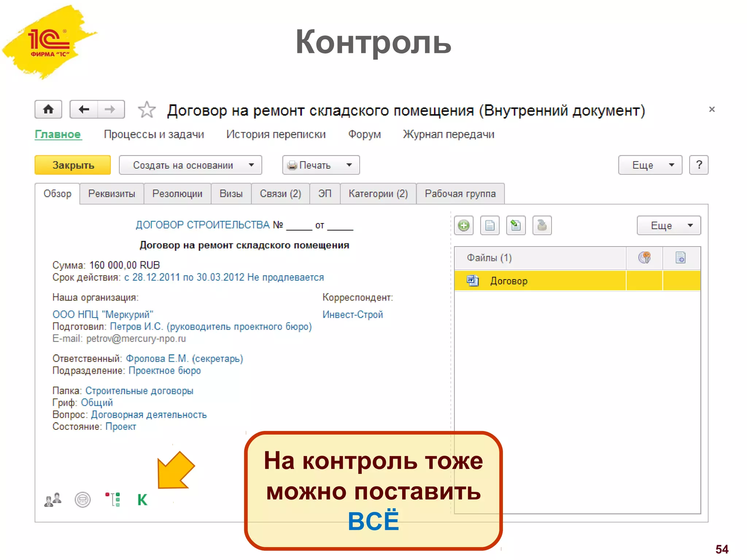Switch to the Главное section
The image size is (747, 560).
[58, 134]
